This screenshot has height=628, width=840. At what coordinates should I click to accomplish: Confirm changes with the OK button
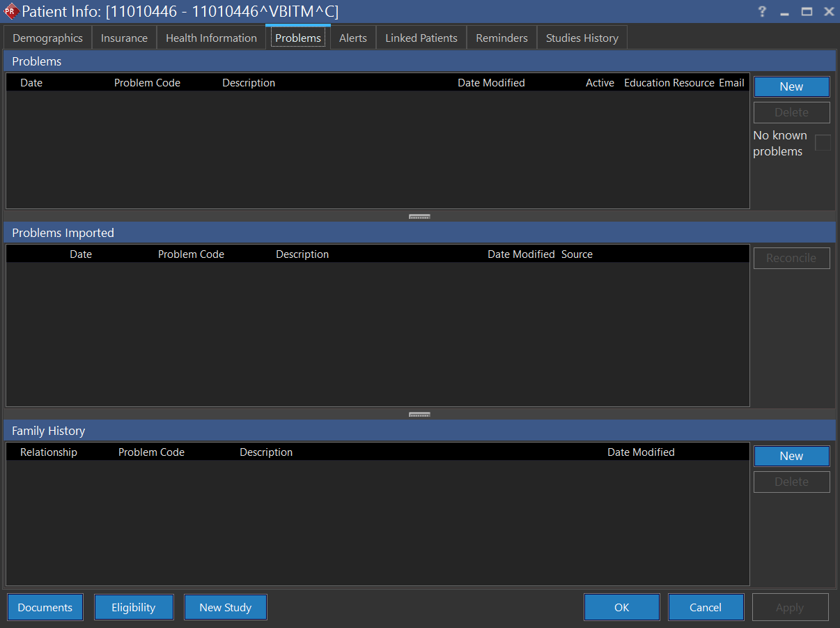[621, 607]
